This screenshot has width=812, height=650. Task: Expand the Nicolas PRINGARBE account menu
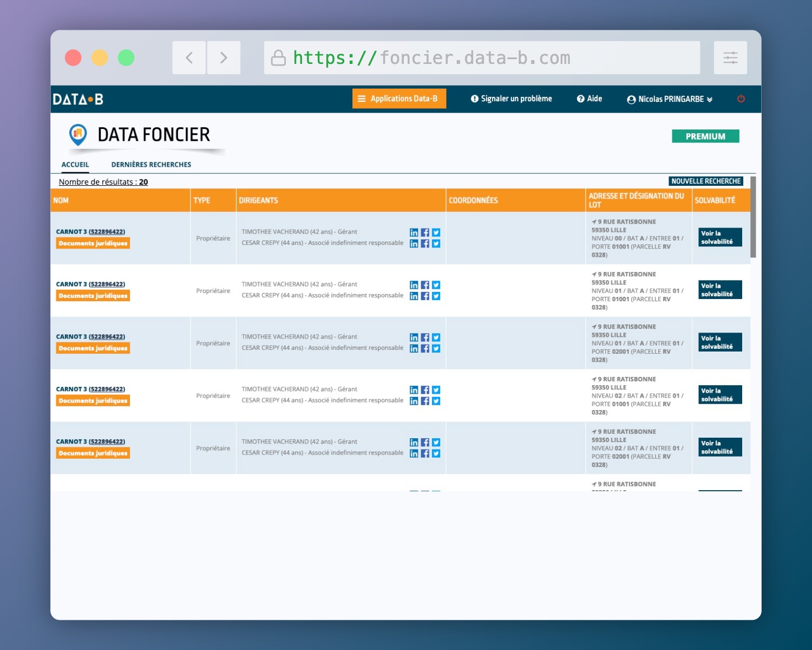709,99
